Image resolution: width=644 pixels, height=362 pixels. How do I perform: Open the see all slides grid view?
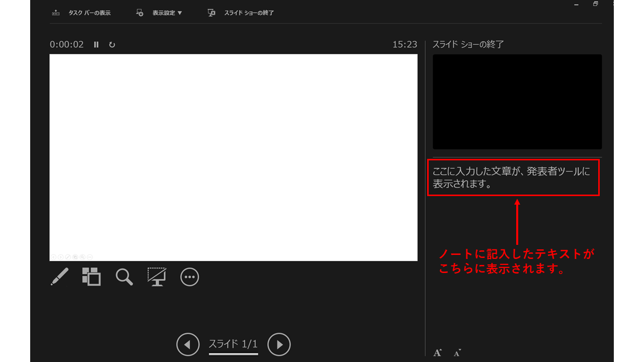pyautogui.click(x=92, y=277)
